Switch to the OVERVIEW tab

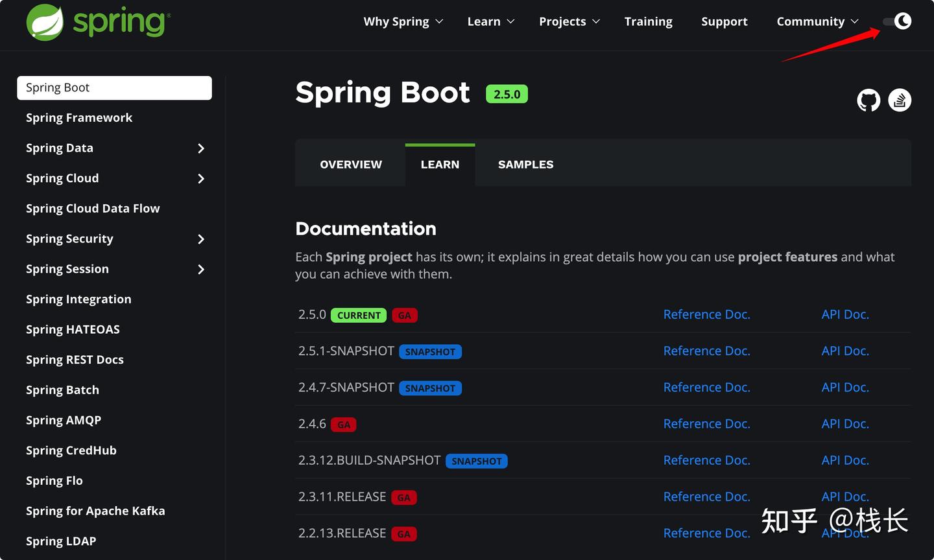coord(351,165)
